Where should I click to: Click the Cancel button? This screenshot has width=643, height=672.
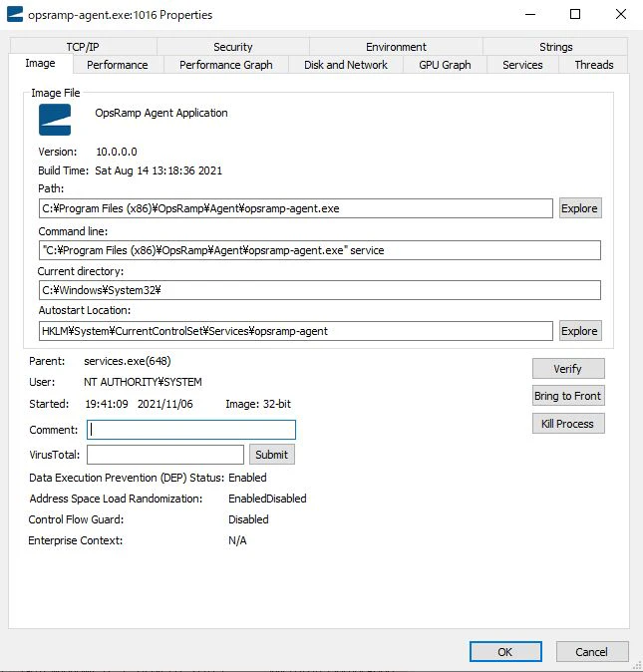click(592, 652)
